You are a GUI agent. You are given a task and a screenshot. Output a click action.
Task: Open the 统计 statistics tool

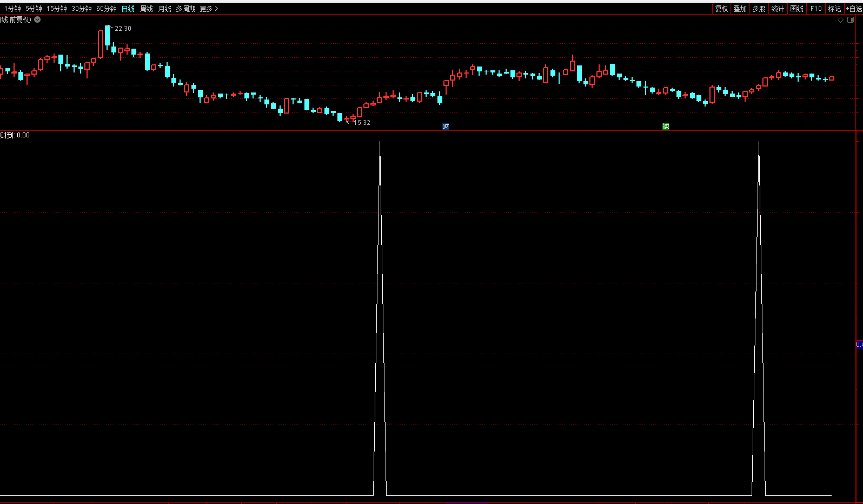pos(778,9)
